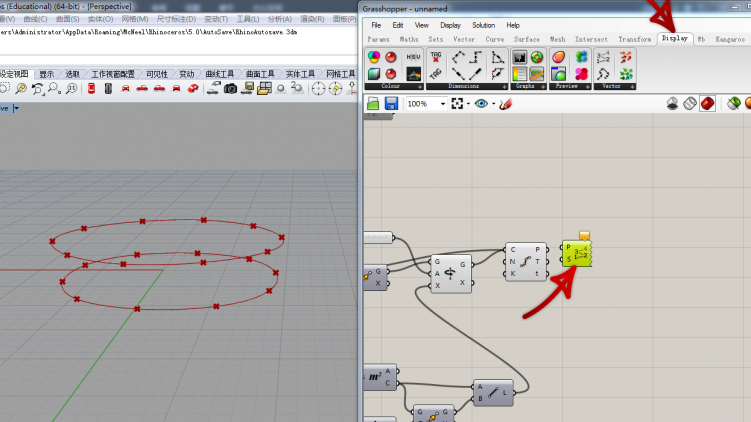Click the camera screenshot icon in Rhino toolbar
This screenshot has width=751, height=422.
(230, 89)
